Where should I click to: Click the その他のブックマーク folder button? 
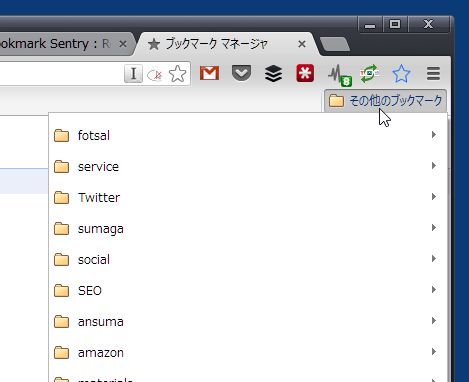(385, 101)
